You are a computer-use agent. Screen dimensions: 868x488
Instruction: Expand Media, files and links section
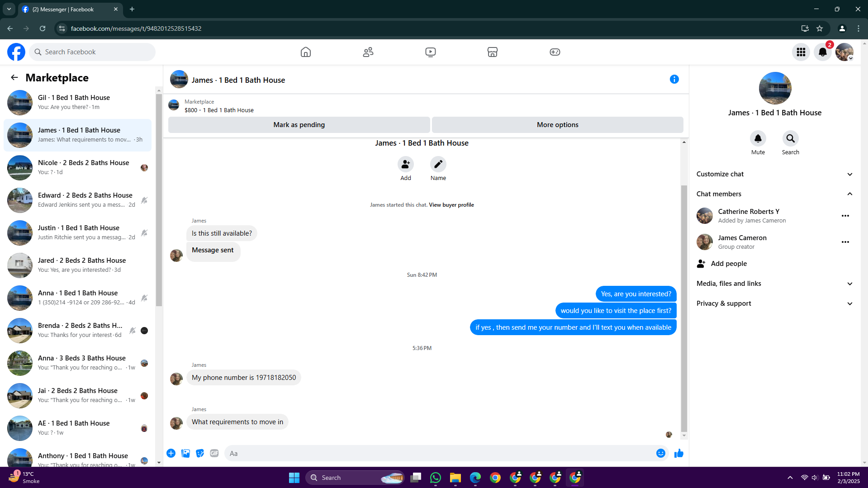pos(774,284)
